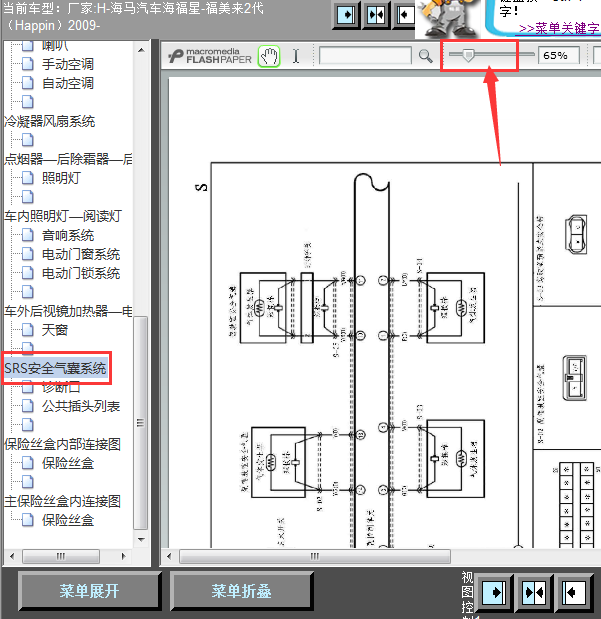Open 电动门锁系统 in the tree
601x619 pixels.
click(81, 273)
